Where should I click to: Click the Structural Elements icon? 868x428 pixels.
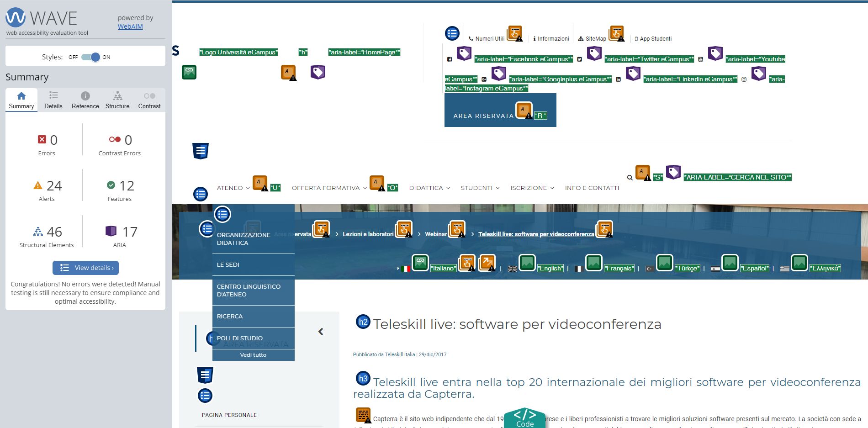click(x=38, y=231)
